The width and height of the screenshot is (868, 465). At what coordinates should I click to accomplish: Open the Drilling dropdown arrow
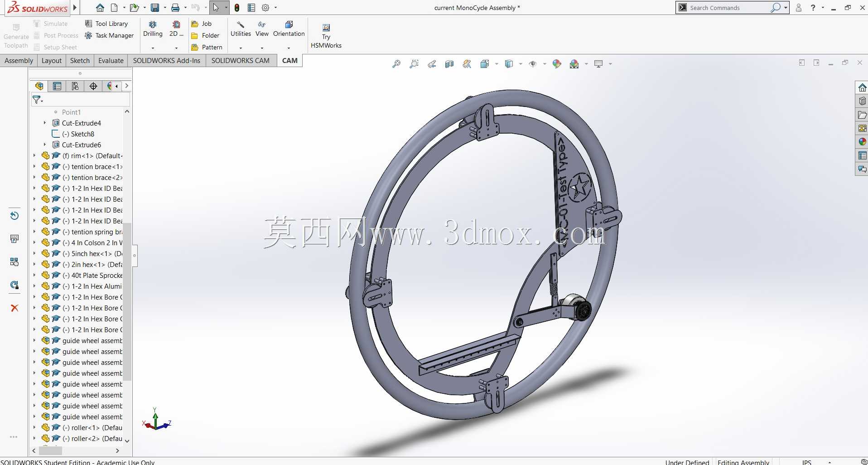153,48
